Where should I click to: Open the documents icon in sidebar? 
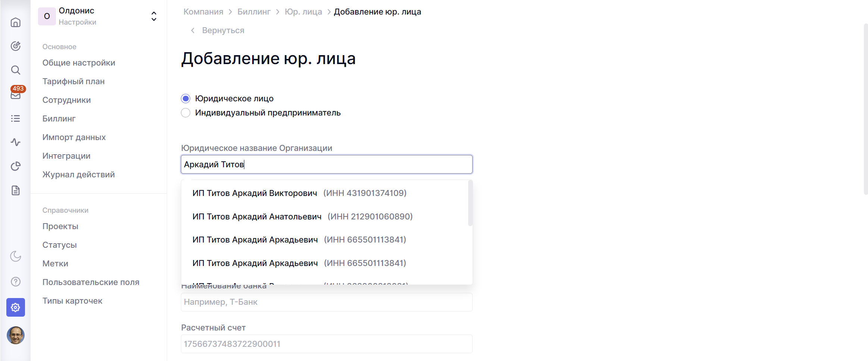tap(15, 190)
